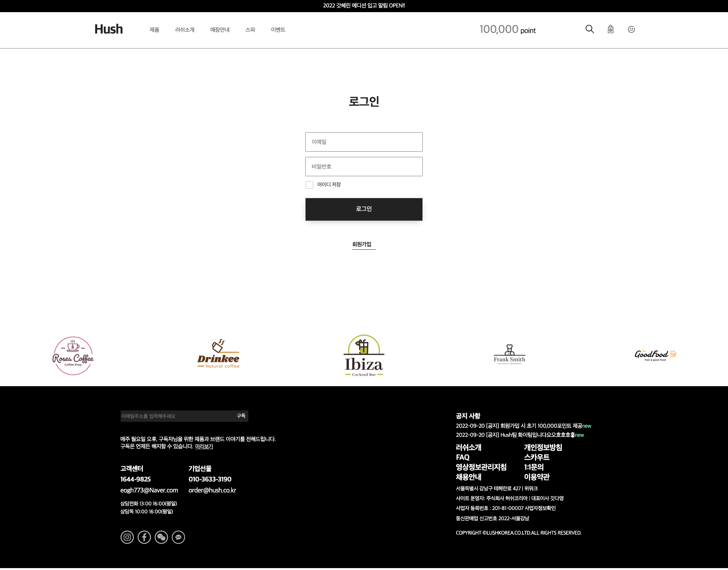Open the search magnifier icon
The width and height of the screenshot is (728, 570).
click(589, 29)
